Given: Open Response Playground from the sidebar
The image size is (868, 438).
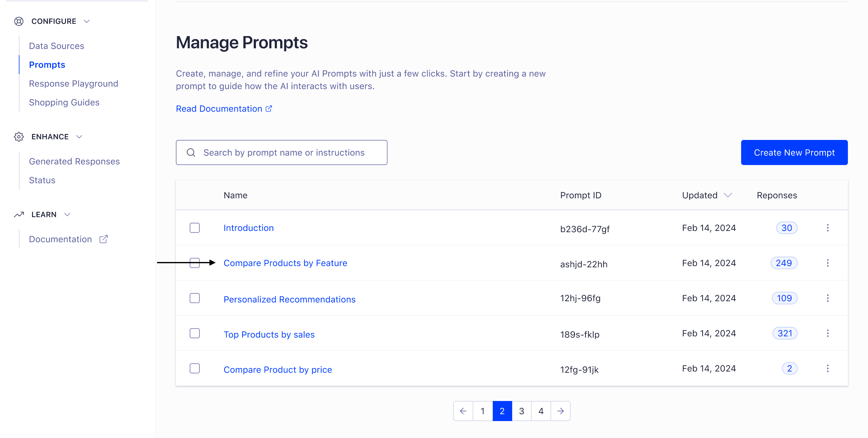Looking at the screenshot, I should (73, 83).
